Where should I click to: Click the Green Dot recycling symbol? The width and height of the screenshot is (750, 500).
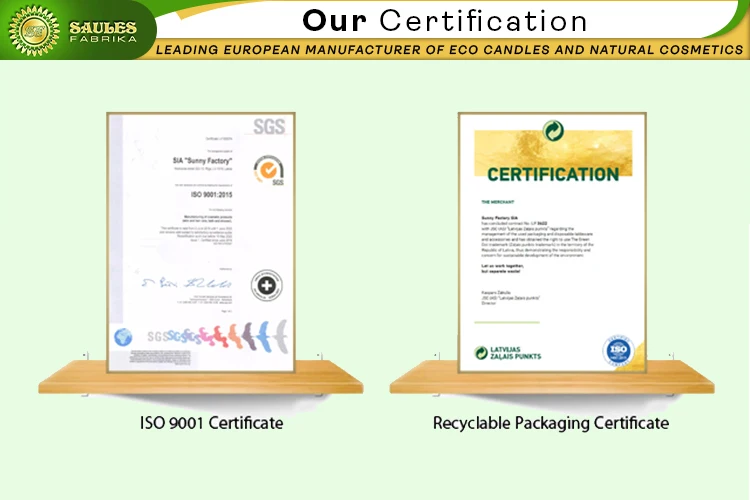click(x=553, y=130)
